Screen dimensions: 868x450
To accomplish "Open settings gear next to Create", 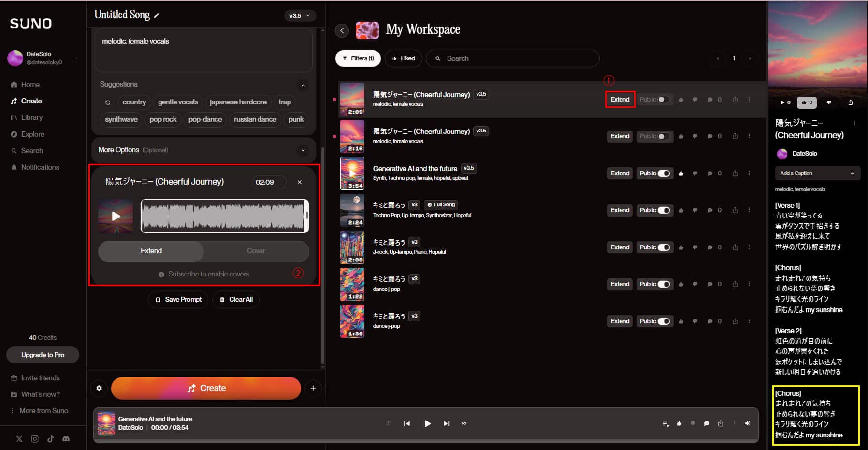I will 99,388.
